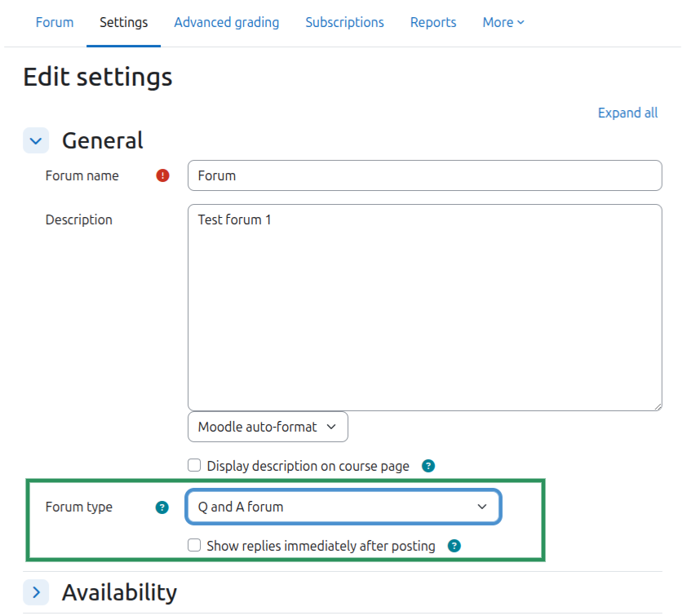Focus the Forum name input field
The width and height of the screenshot is (687, 616).
pos(424,175)
